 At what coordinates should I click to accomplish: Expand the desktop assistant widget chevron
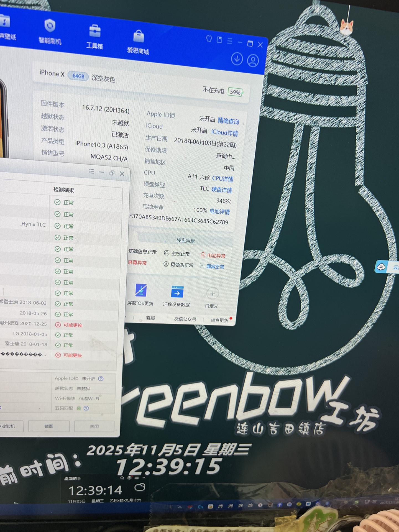pos(144,478)
